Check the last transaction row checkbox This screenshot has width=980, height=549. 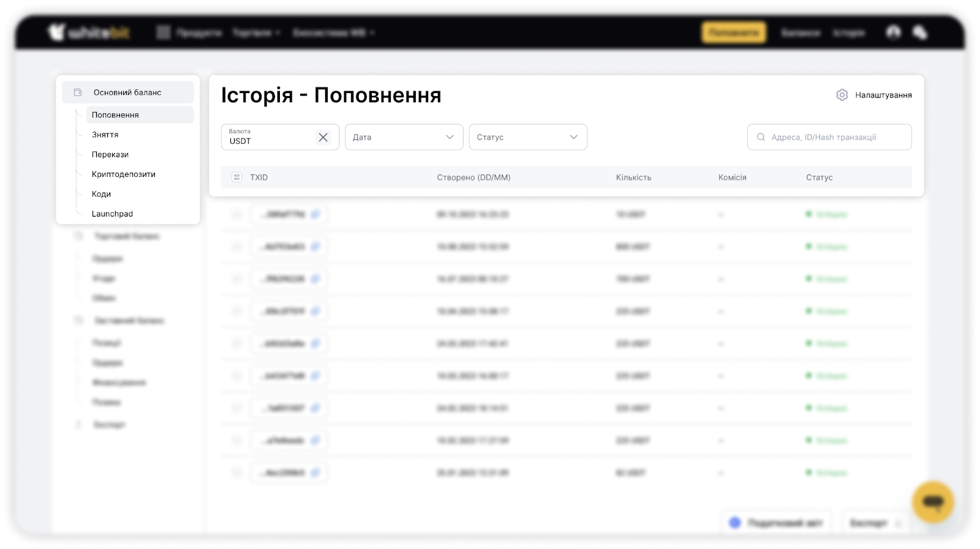pos(236,472)
